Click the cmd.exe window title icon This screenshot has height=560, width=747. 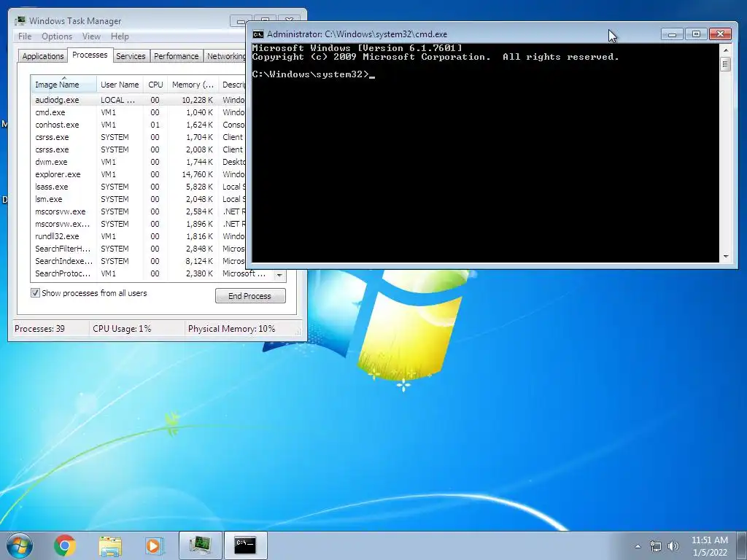pyautogui.click(x=258, y=34)
